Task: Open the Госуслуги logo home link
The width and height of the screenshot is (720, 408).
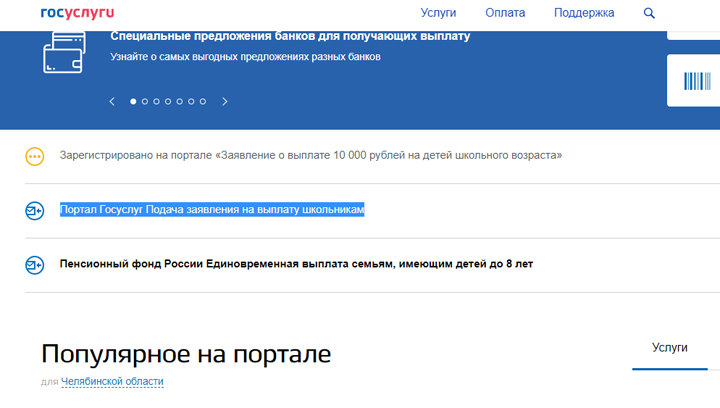Action: pyautogui.click(x=77, y=13)
